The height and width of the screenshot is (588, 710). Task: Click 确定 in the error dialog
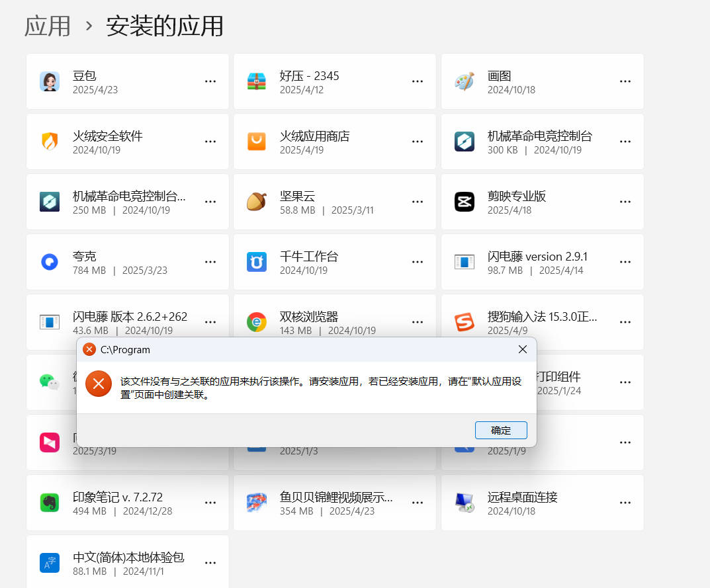(501, 430)
